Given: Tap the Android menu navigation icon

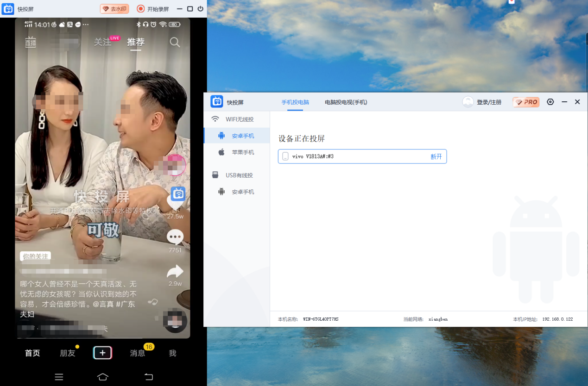Looking at the screenshot, I should [59, 377].
